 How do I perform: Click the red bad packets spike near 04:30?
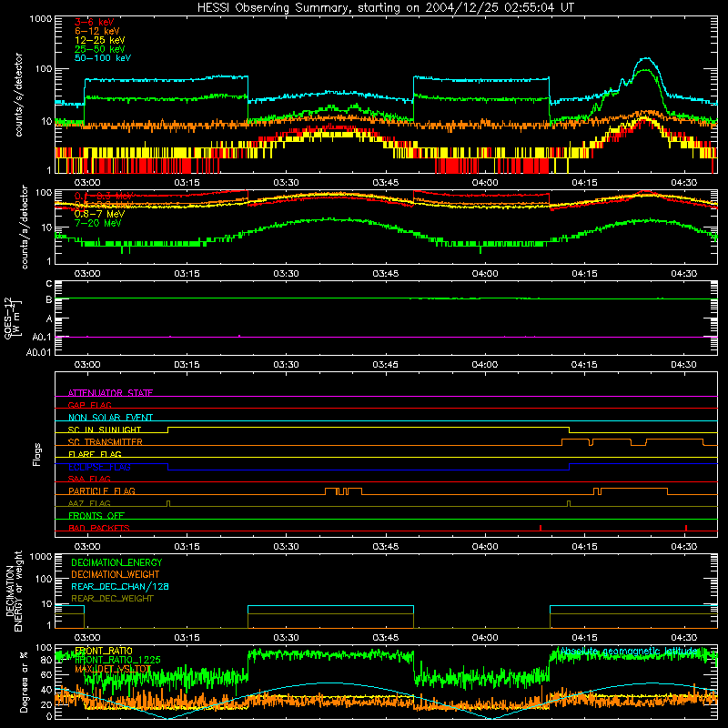[686, 528]
